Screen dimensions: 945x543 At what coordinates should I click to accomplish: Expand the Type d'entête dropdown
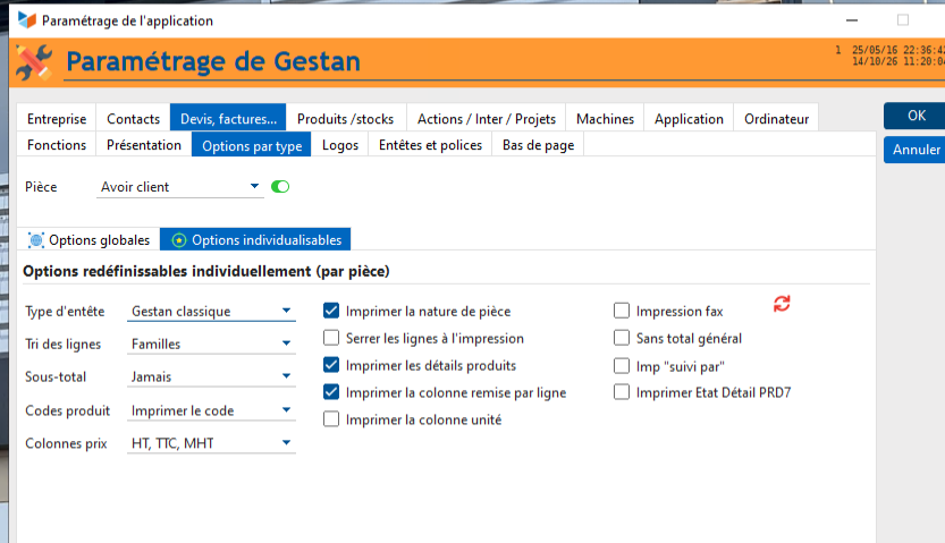click(x=211, y=311)
